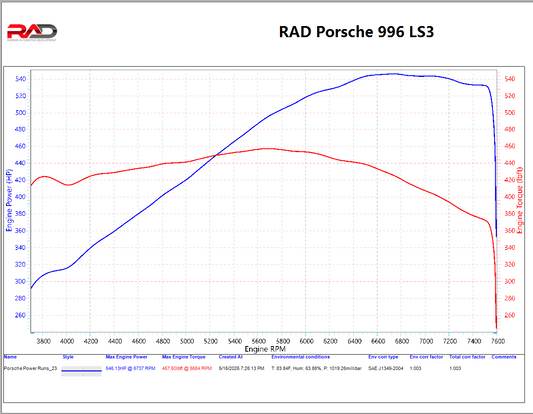The width and height of the screenshot is (533, 414).
Task: Click the 4400 RPM axis tick label
Action: click(x=115, y=341)
